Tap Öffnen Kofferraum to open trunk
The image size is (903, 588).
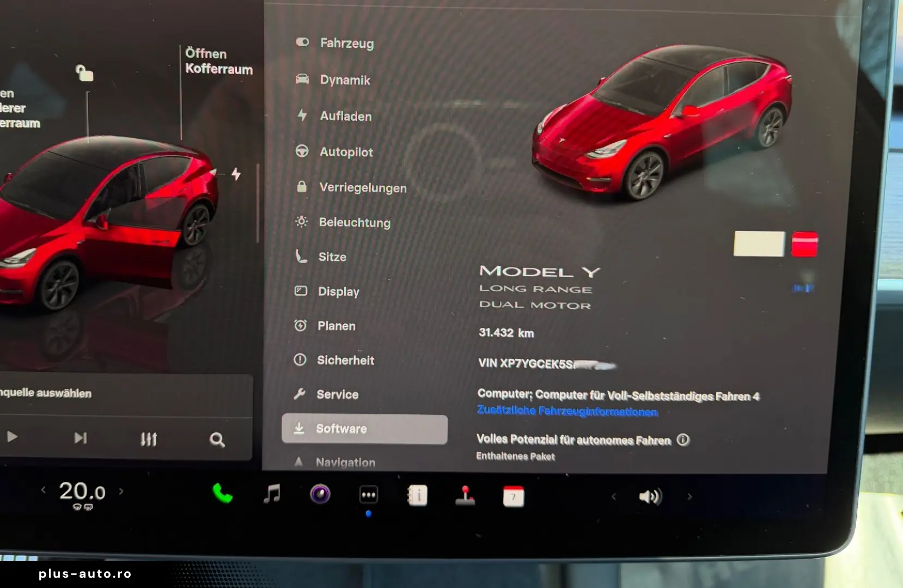tap(218, 61)
